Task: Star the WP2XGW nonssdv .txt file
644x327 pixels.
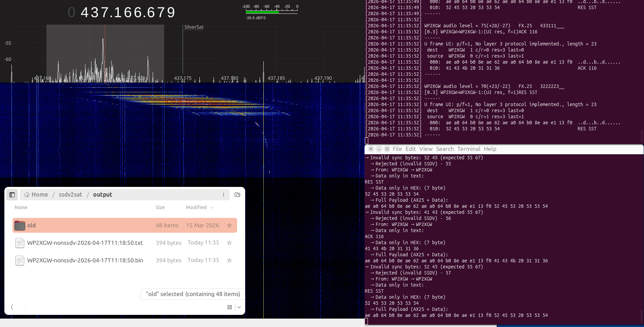Action: coord(229,243)
